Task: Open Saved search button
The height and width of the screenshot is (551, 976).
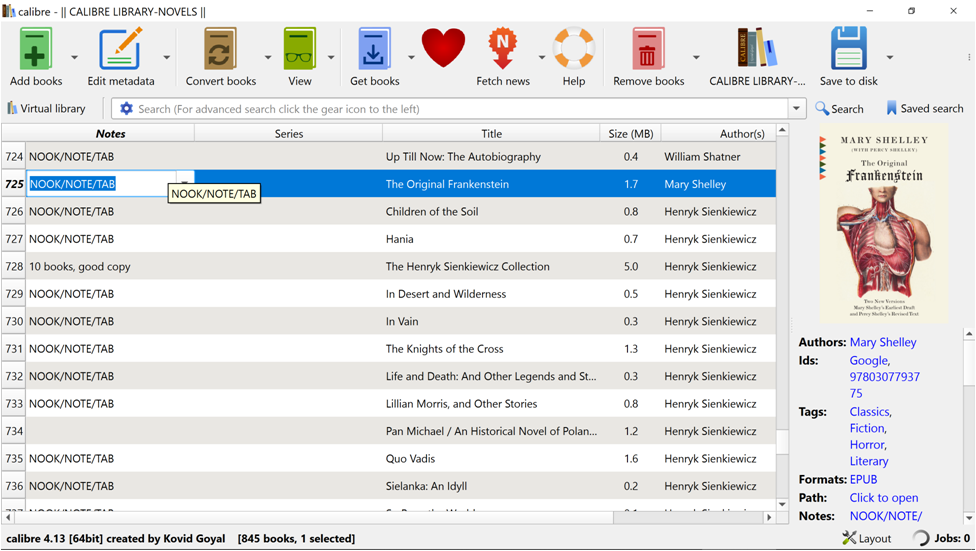Action: click(925, 108)
